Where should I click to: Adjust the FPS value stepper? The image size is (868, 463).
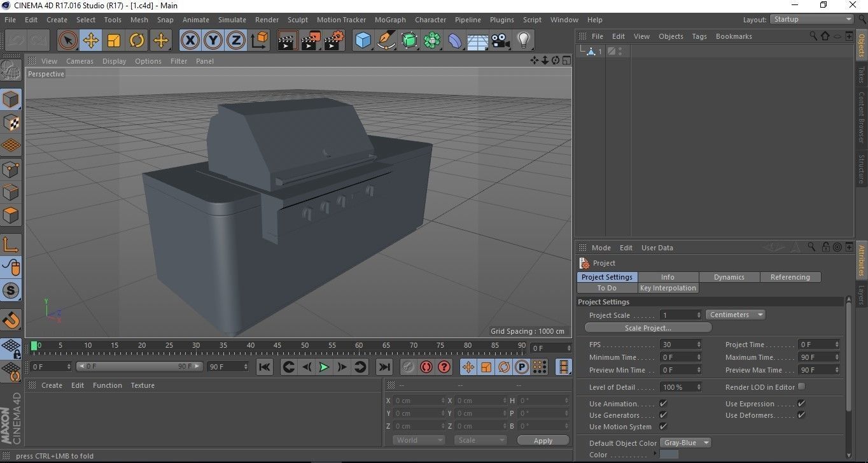[699, 345]
